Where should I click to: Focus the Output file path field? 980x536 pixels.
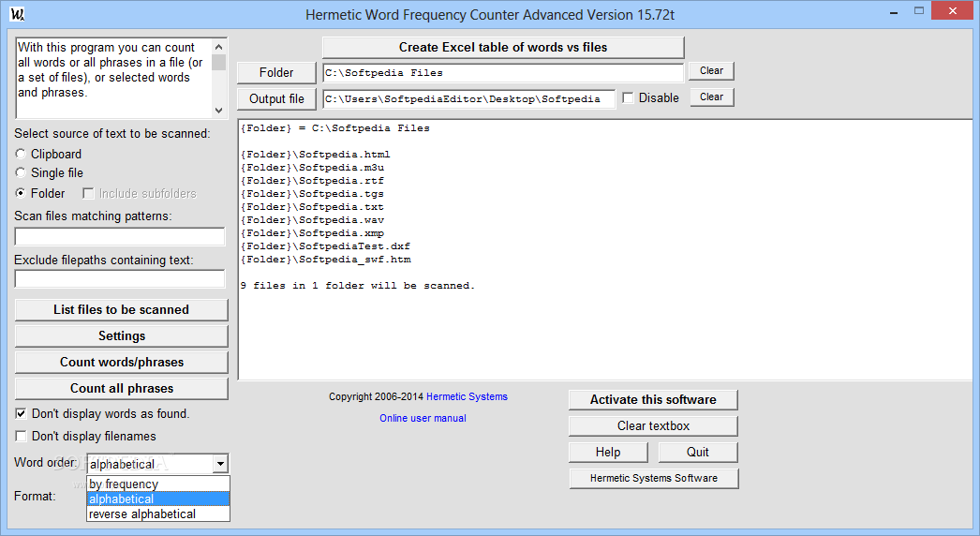tap(468, 98)
